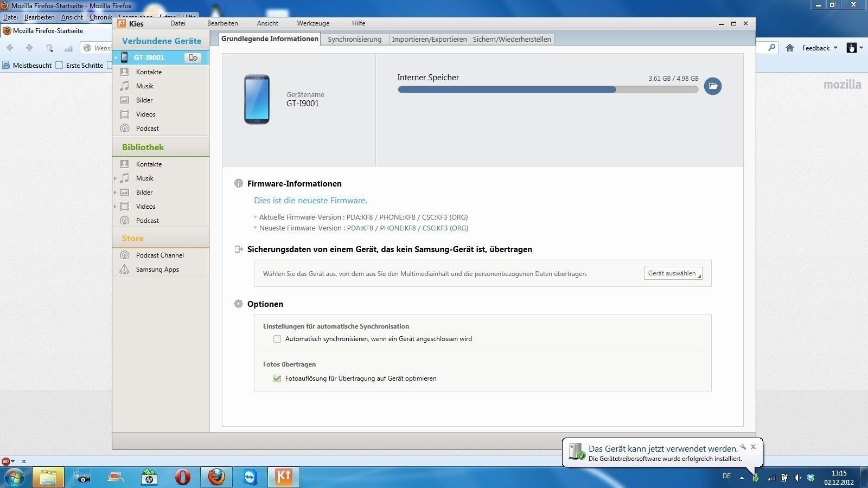Switch to Synchronisierung tab

[x=355, y=39]
